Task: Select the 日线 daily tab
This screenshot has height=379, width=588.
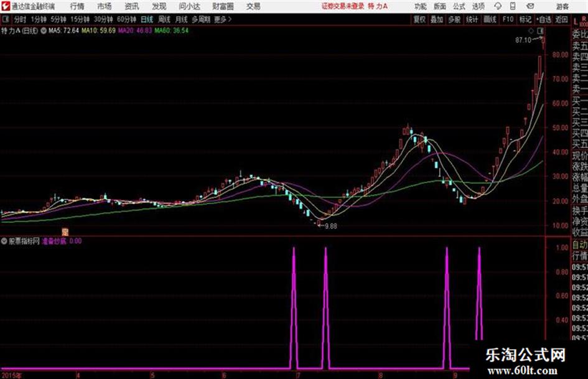Action: pos(147,19)
